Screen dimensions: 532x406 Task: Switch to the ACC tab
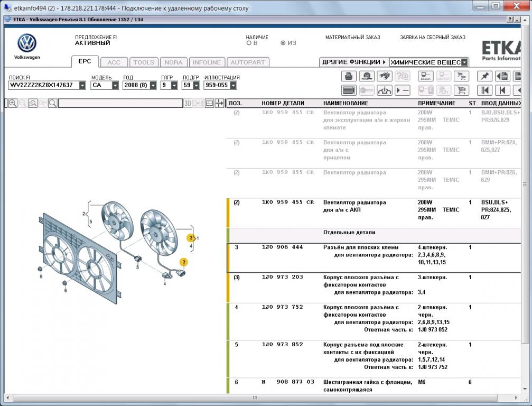pyautogui.click(x=114, y=62)
